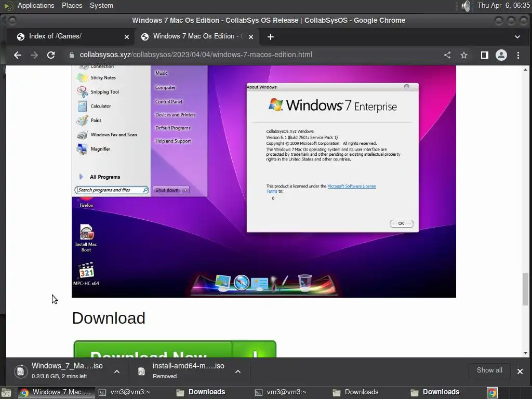Close the Index of /Games/ tab

[x=127, y=37]
